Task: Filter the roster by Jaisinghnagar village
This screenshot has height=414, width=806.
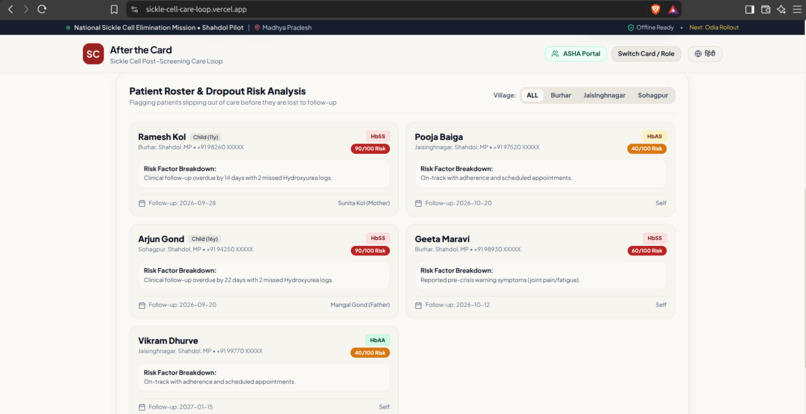Action: click(604, 95)
